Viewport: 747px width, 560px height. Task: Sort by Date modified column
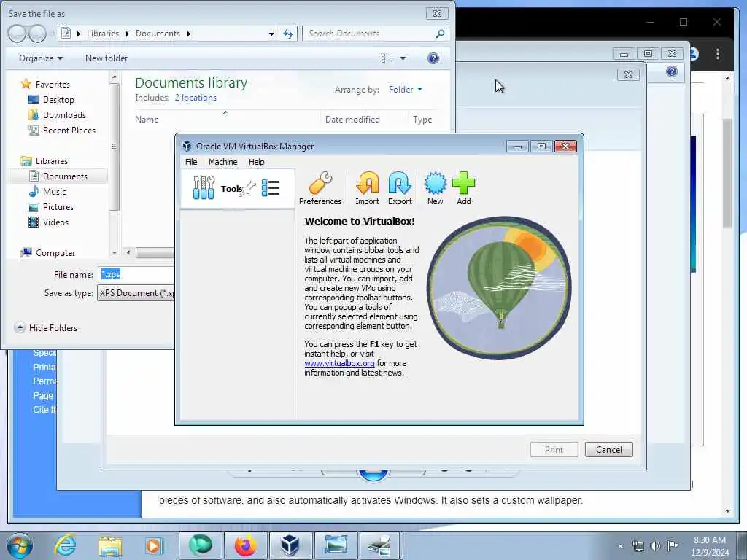click(352, 120)
